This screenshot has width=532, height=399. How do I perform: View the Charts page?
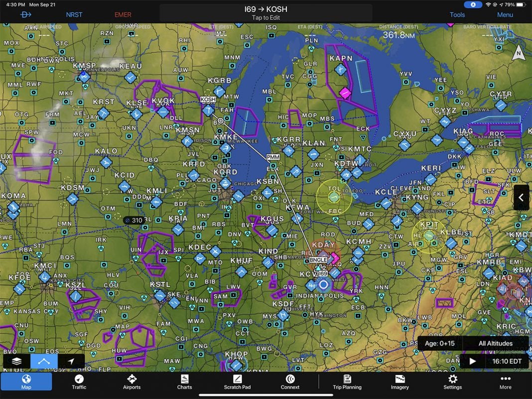[184, 382]
